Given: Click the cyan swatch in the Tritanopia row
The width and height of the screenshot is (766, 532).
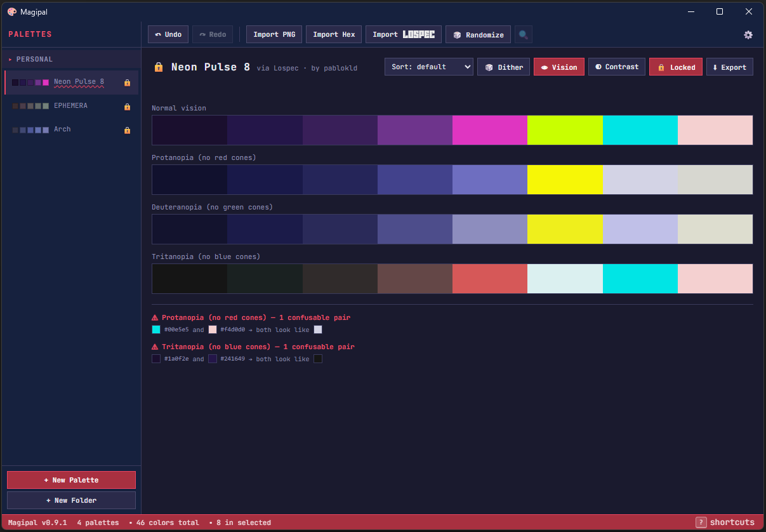Looking at the screenshot, I should click(x=640, y=279).
